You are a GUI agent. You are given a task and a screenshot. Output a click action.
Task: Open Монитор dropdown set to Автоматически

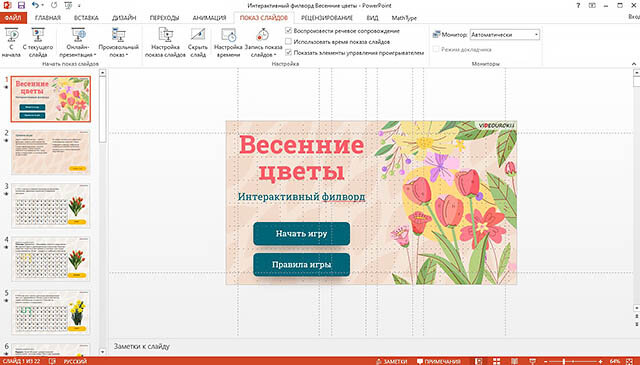[504, 35]
